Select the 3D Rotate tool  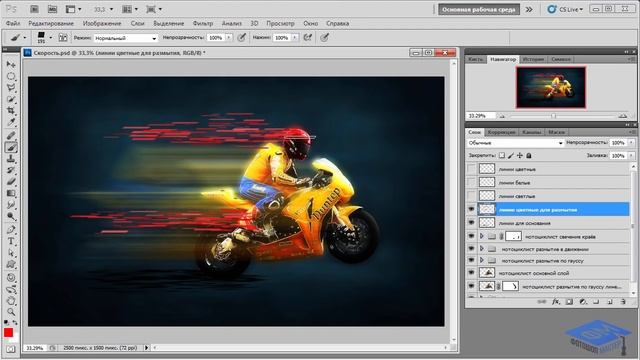tap(11, 278)
